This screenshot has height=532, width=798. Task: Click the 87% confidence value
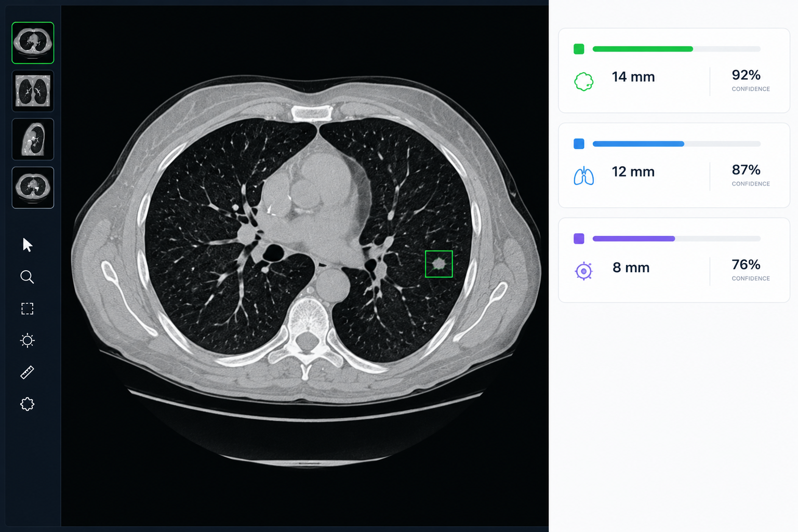point(746,170)
